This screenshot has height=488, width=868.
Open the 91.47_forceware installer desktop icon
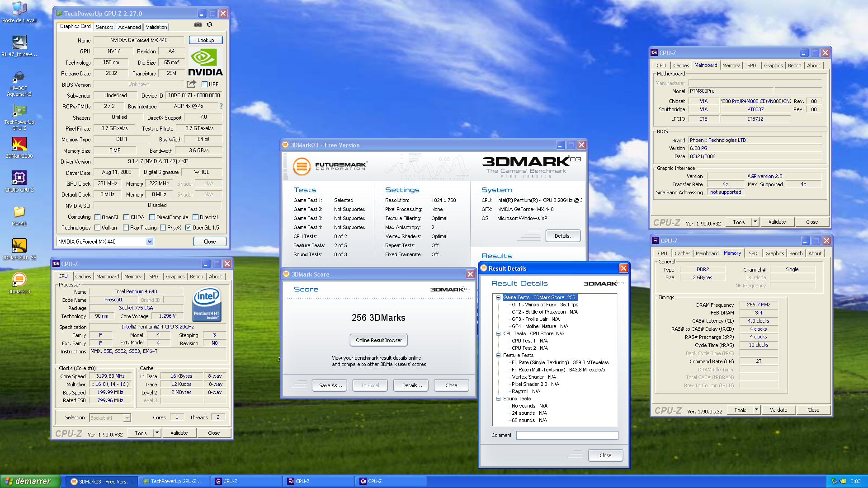tap(19, 46)
